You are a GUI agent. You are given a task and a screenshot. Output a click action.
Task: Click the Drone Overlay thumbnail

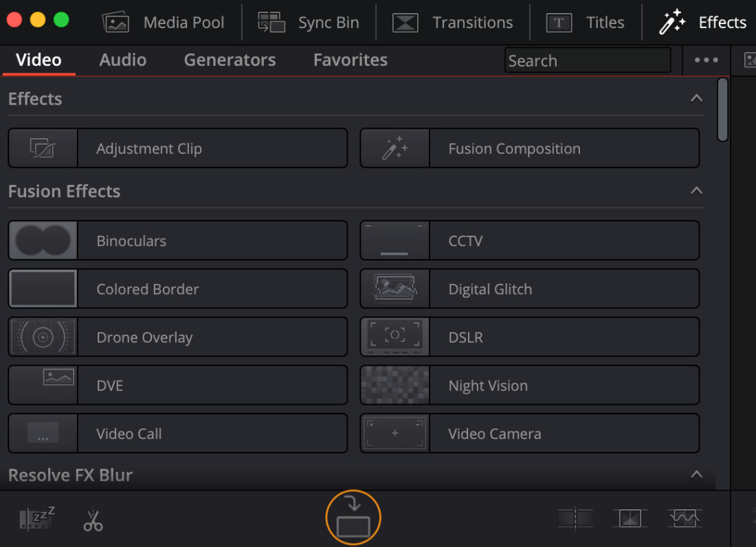pos(43,337)
